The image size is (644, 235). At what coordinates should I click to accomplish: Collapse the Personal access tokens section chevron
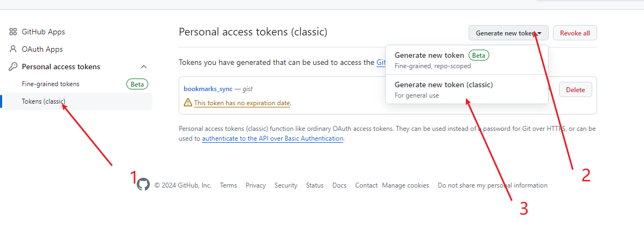(144, 67)
